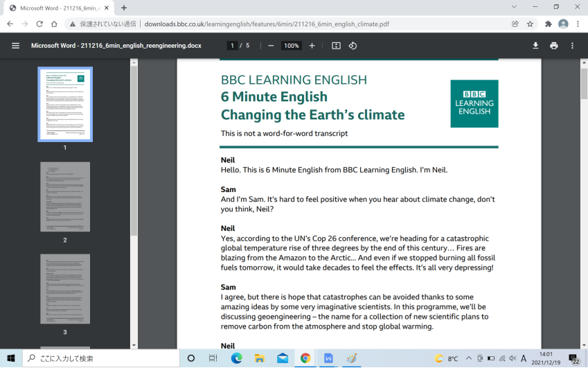
Task: Open the weather 8°C widget
Action: [446, 358]
